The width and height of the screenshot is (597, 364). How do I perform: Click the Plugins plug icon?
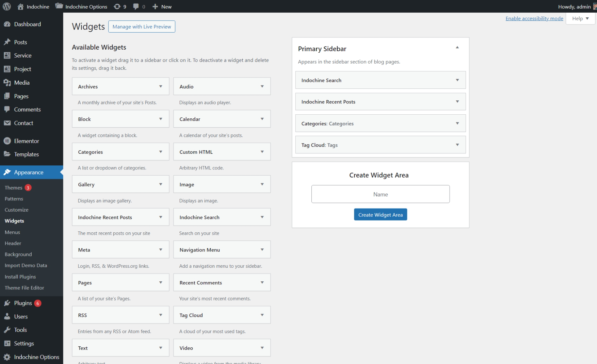click(7, 303)
